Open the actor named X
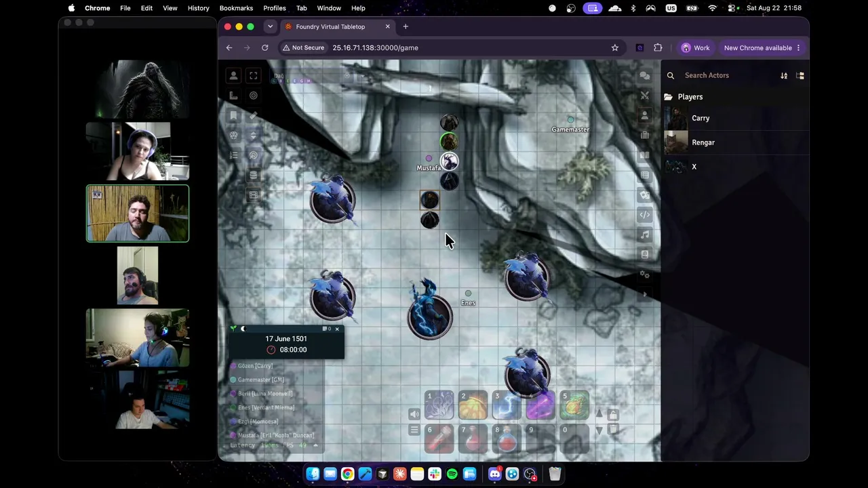 (735, 167)
